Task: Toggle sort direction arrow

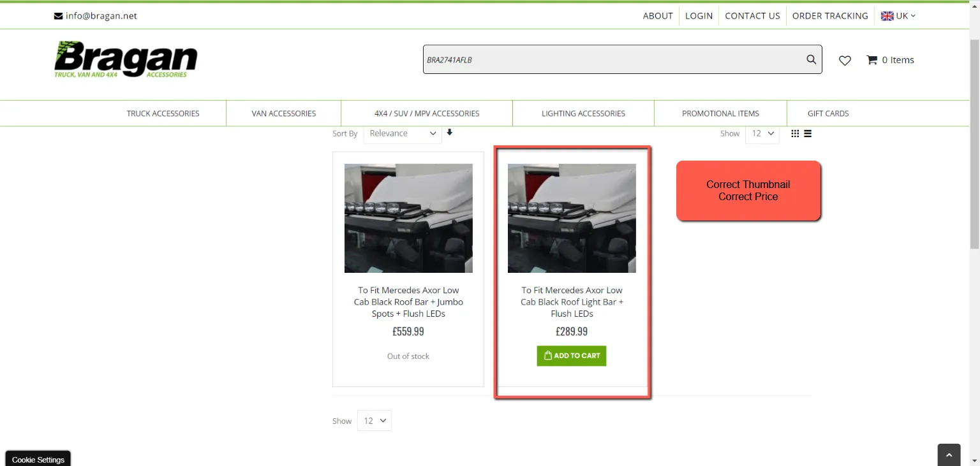Action: point(449,133)
